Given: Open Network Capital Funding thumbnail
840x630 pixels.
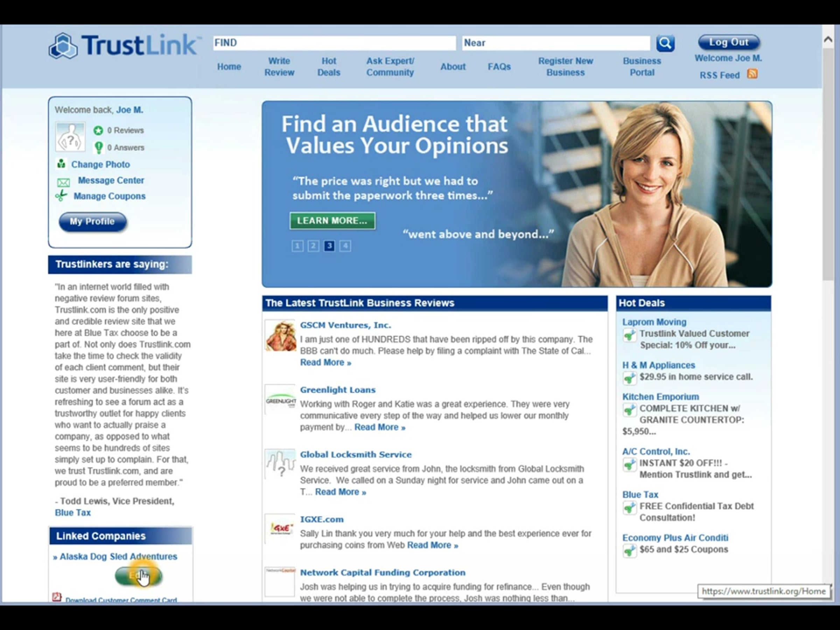Looking at the screenshot, I should coord(280,581).
